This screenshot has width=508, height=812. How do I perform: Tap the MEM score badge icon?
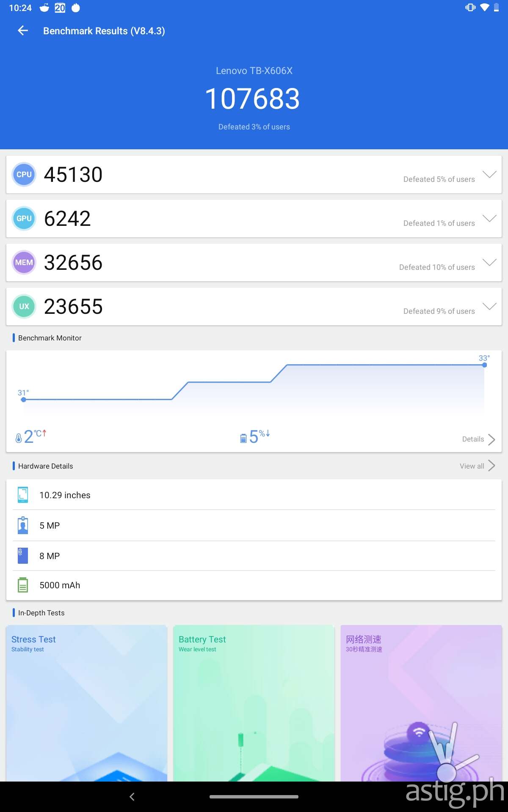pyautogui.click(x=24, y=262)
